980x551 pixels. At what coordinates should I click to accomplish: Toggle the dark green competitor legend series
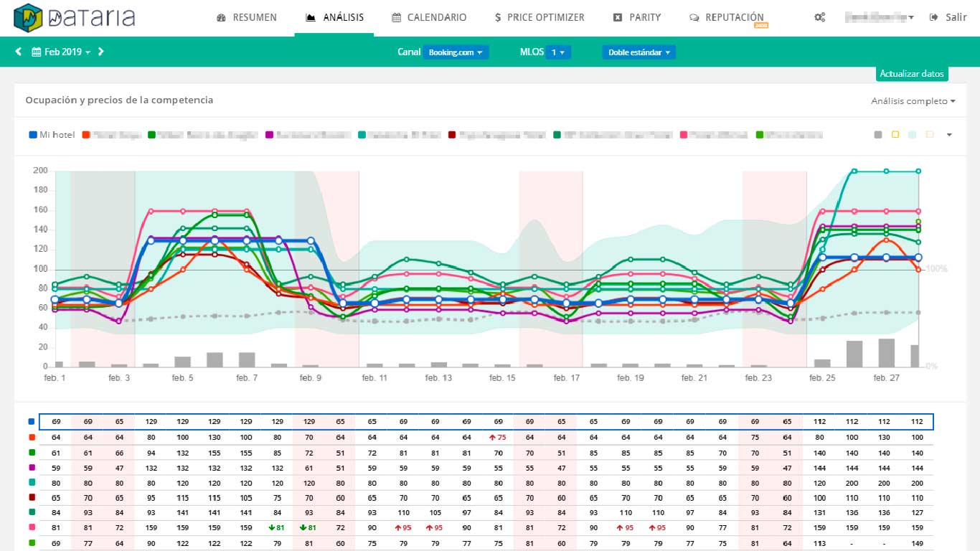(x=613, y=135)
